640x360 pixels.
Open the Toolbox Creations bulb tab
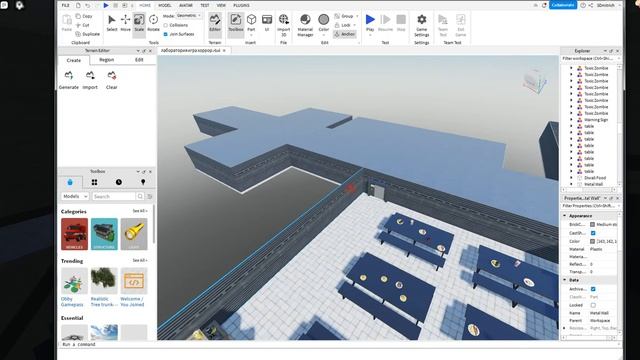point(143,182)
